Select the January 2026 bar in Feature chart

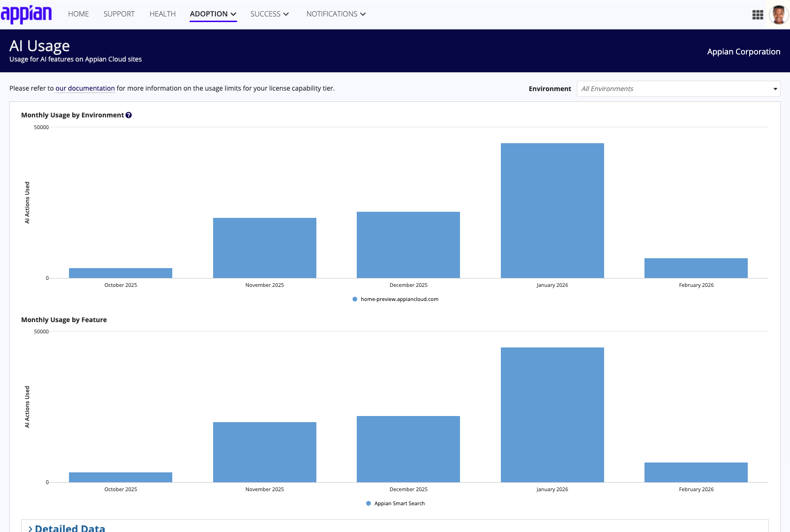pos(552,415)
